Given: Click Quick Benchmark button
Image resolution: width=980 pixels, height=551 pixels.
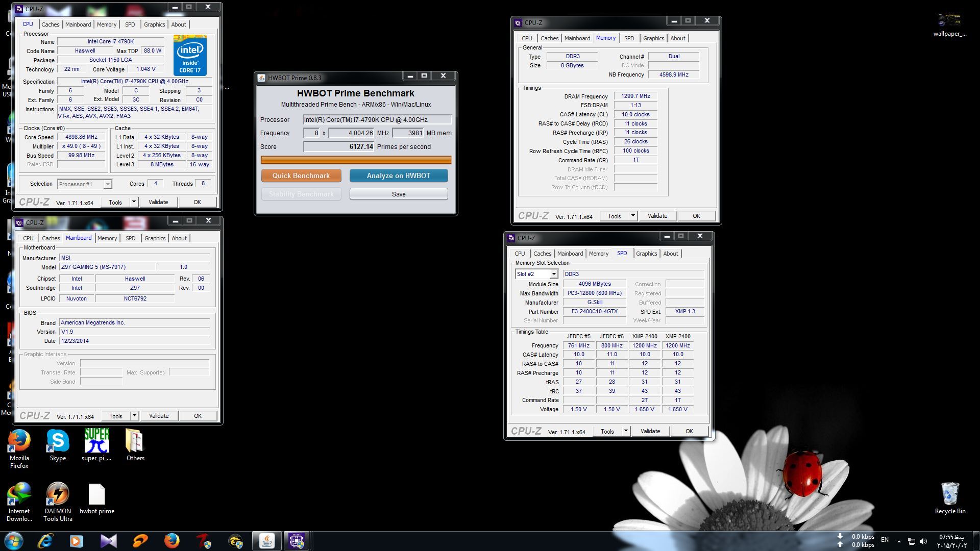Looking at the screenshot, I should point(301,176).
